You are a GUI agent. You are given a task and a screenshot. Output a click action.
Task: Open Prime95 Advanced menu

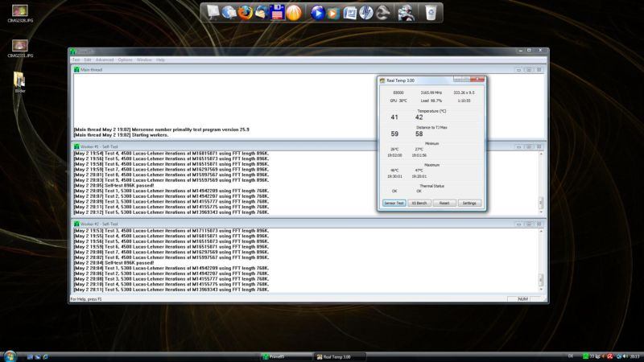[105, 60]
